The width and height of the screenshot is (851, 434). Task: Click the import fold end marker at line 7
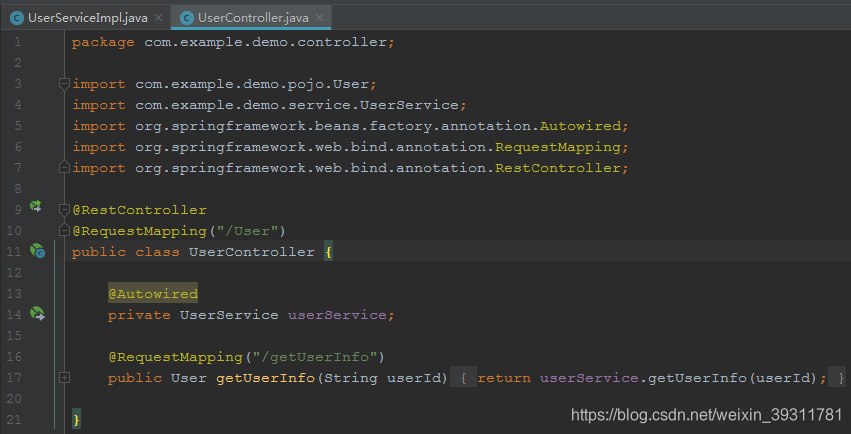(x=64, y=168)
